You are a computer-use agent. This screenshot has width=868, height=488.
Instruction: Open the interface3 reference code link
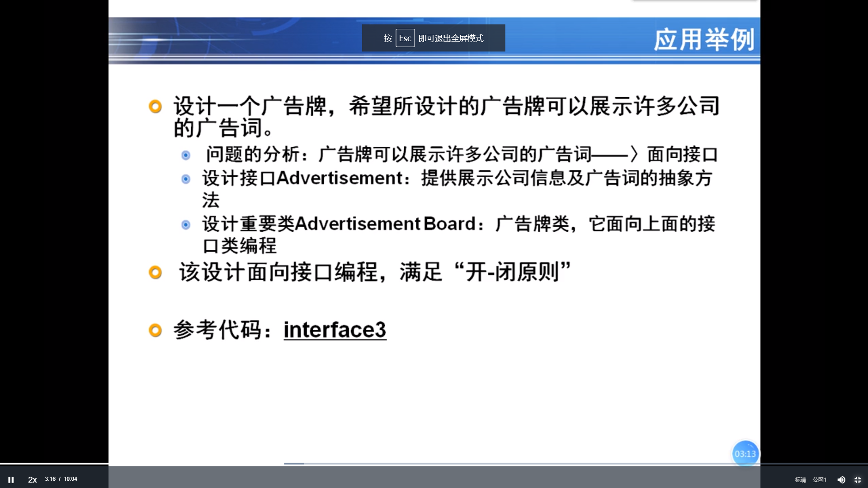pos(335,329)
